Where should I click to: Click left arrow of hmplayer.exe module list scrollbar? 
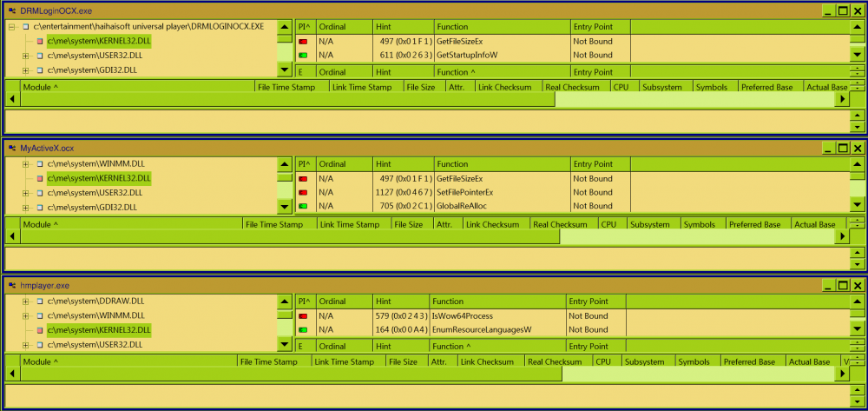coord(12,374)
